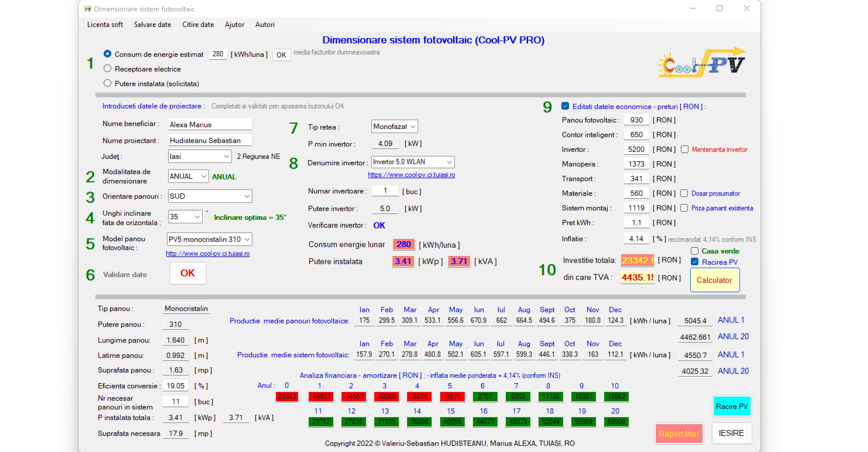
Task: Select Receptoare electrice radio option
Action: (x=107, y=69)
